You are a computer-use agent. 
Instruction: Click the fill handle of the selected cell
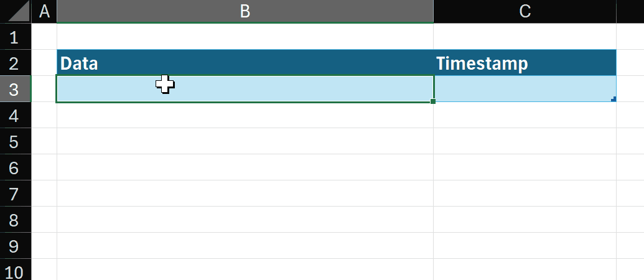tap(433, 101)
